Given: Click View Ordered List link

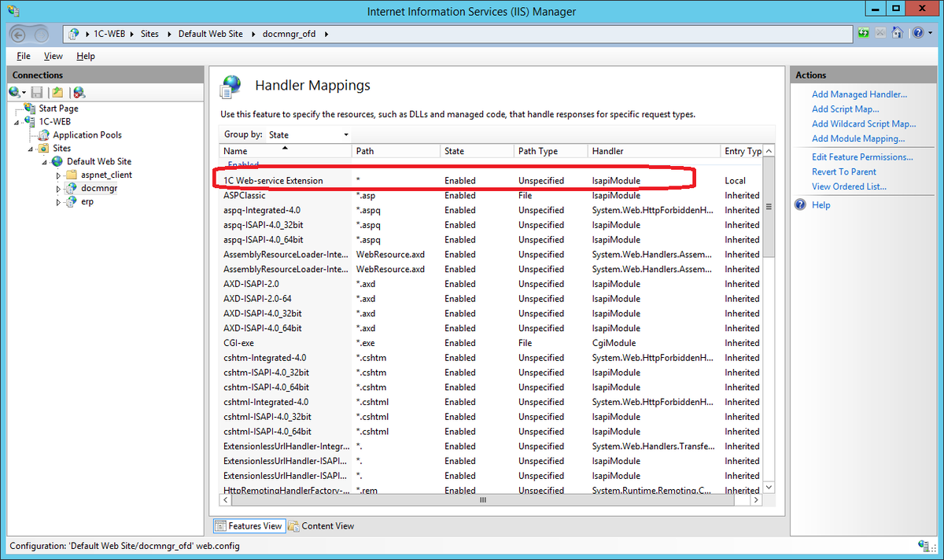Looking at the screenshot, I should tap(849, 186).
